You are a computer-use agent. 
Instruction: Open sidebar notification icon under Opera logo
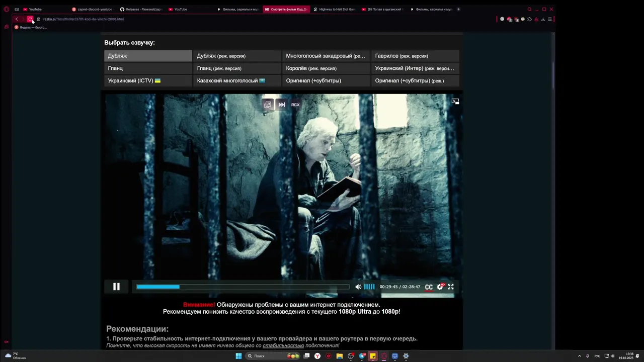(x=7, y=27)
